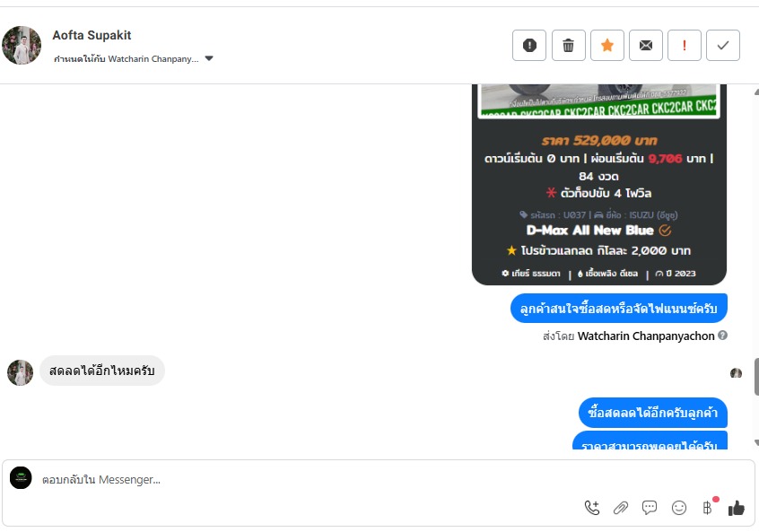Image resolution: width=759 pixels, height=532 pixels.
Task: Open saved replies speech bubble icon
Action: coord(650,507)
